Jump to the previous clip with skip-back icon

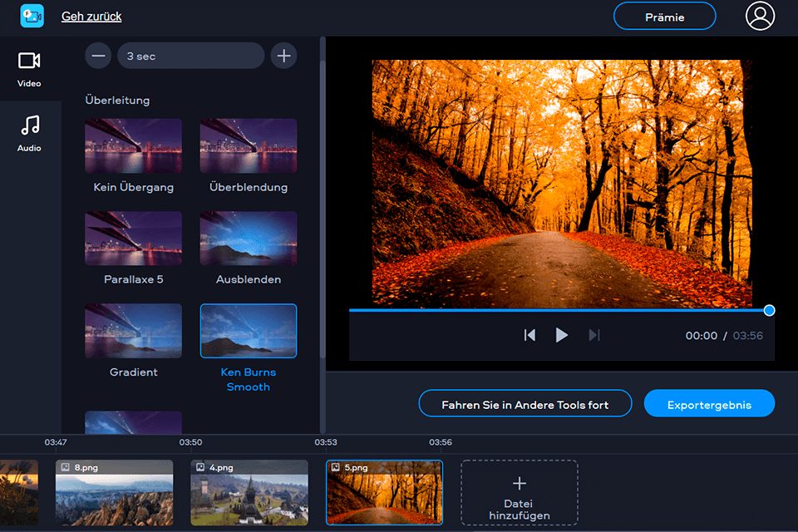[x=530, y=335]
